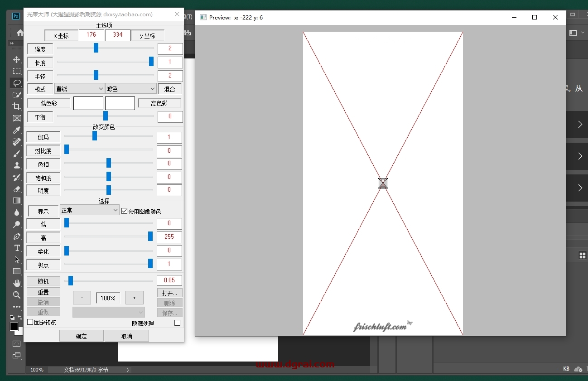Click the 强度 slider handle
The image size is (588, 381).
point(96,48)
